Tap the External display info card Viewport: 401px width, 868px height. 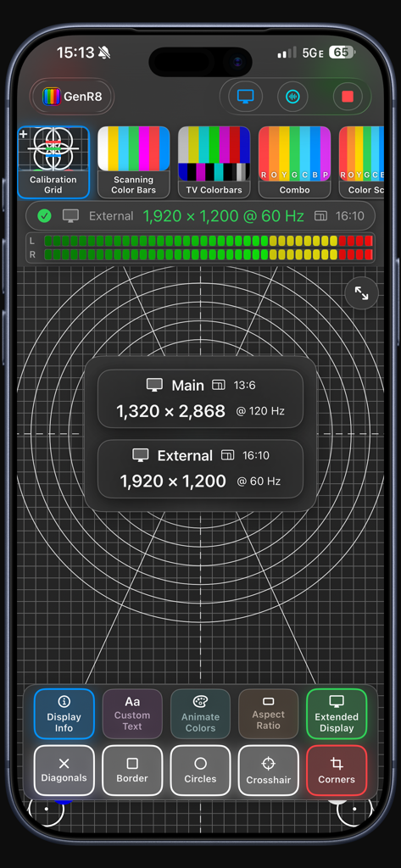coord(200,470)
